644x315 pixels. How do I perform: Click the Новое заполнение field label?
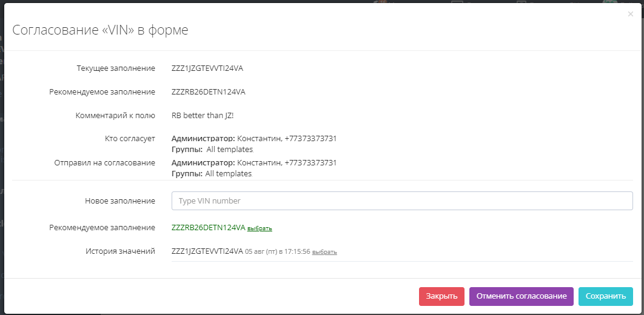click(x=120, y=201)
